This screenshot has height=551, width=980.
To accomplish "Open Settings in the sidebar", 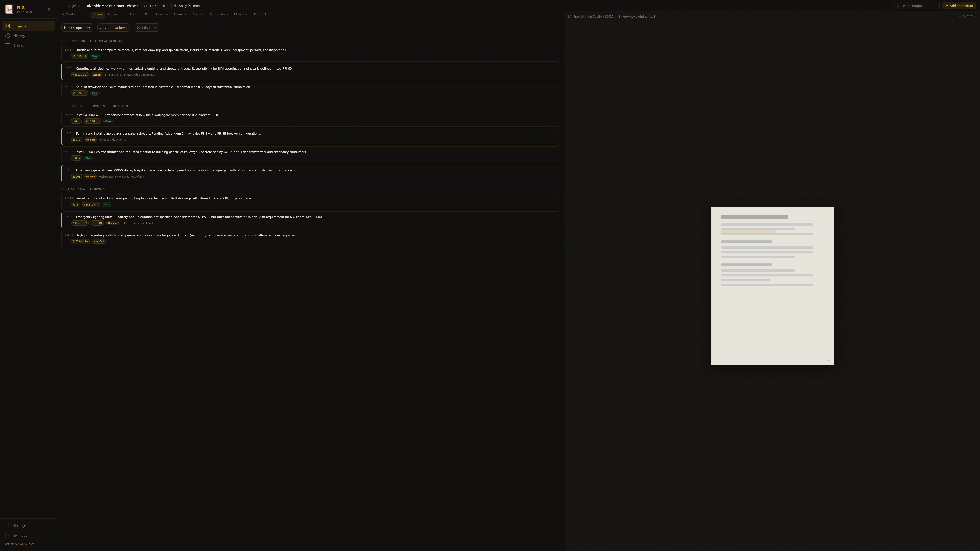I will (29, 525).
